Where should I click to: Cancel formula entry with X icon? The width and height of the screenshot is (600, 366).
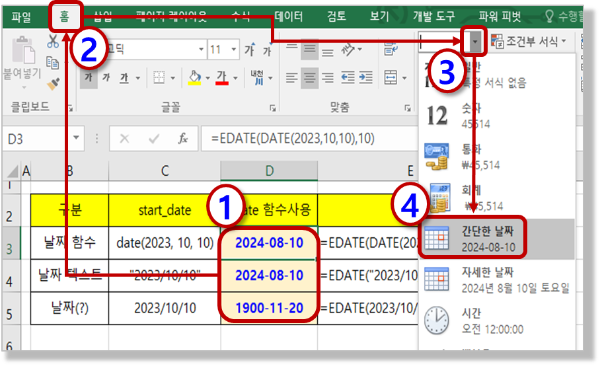pos(124,139)
